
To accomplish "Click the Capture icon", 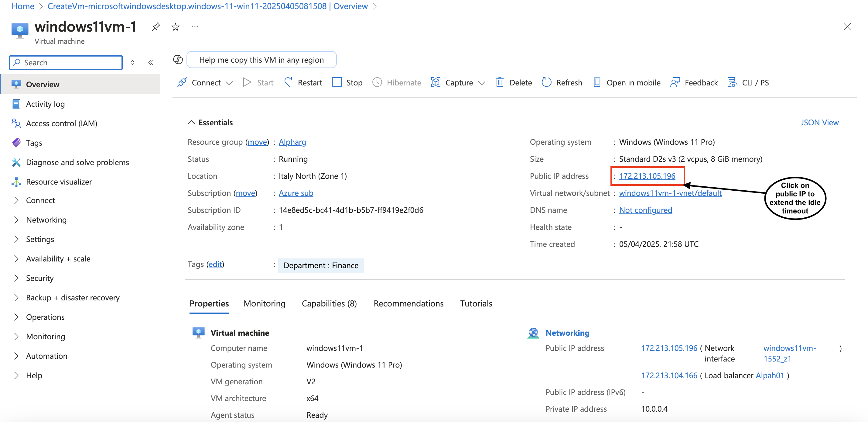I will pos(436,82).
